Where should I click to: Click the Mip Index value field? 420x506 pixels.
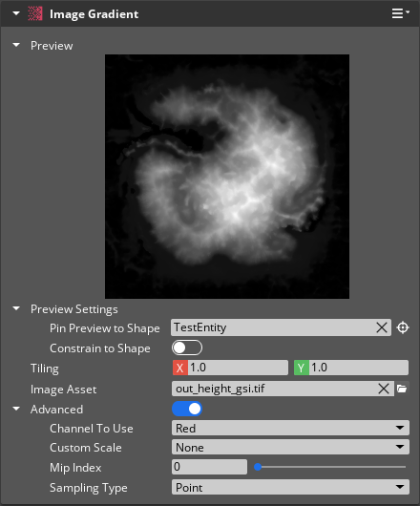pos(210,467)
